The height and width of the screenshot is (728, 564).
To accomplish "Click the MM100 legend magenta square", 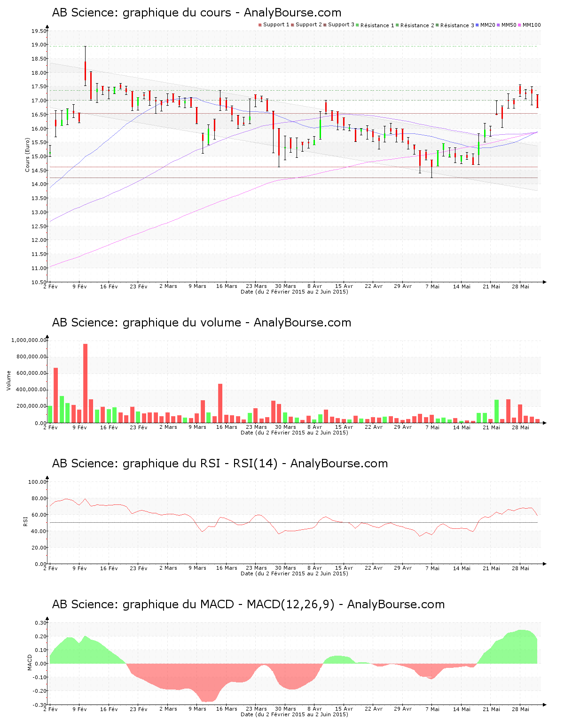I will (x=520, y=25).
